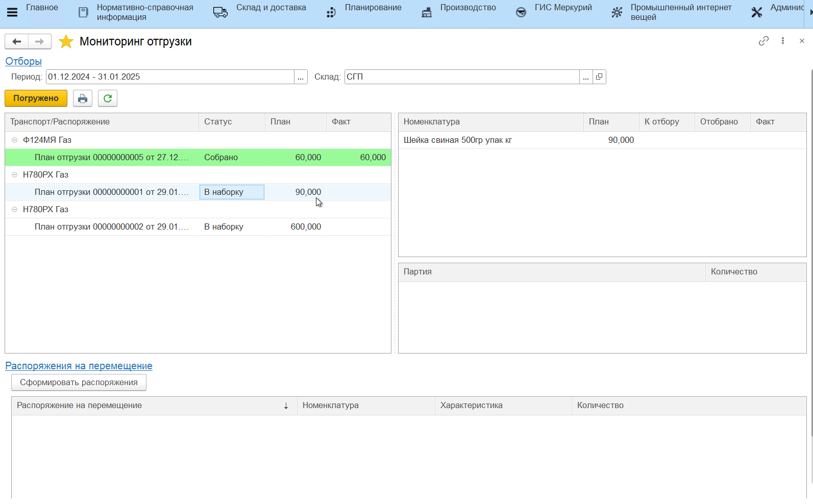The height and width of the screenshot is (504, 813).
Task: Copy link via chain icon
Action: click(763, 41)
